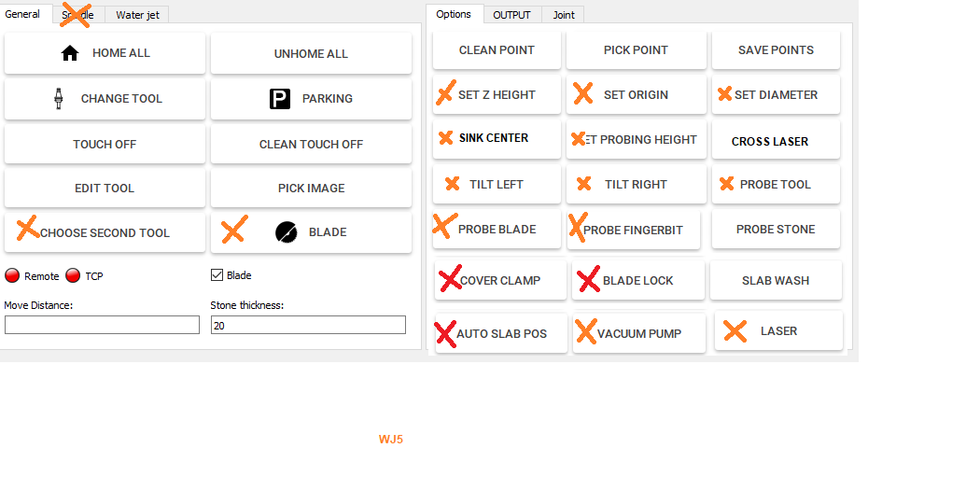This screenshot has height=504, width=980.
Task: Switch to the Water jet tab
Action: [x=137, y=15]
